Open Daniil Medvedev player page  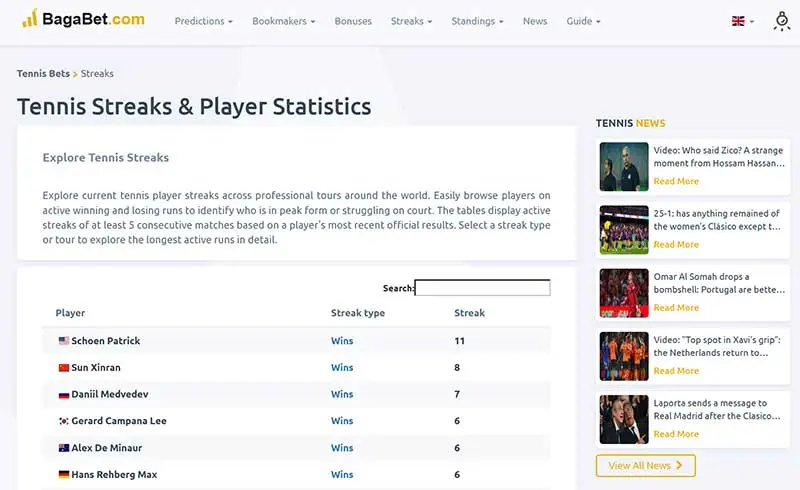point(110,394)
